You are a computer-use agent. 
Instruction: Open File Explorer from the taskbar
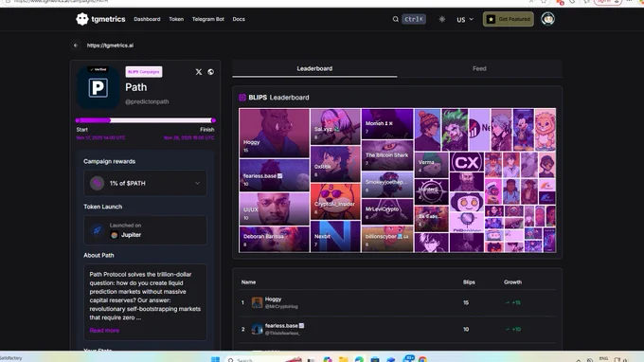point(344,360)
